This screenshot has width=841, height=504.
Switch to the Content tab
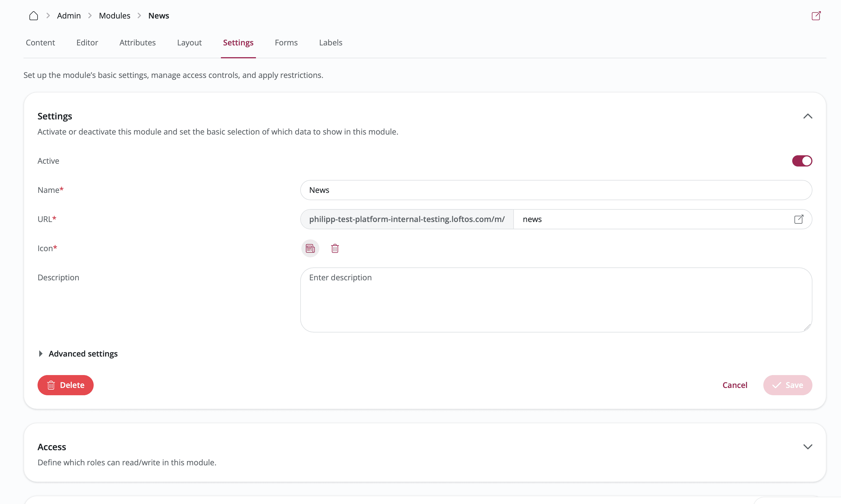pos(40,42)
